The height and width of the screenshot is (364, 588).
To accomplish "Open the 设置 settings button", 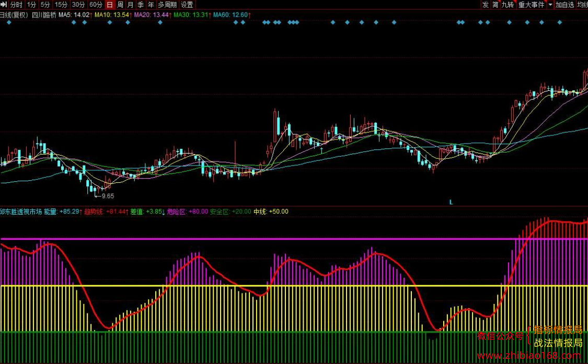I will coord(187,5).
